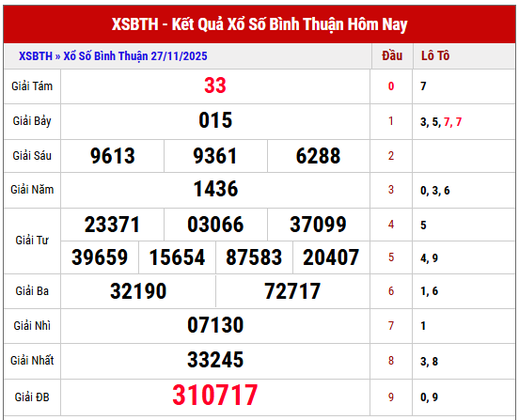The width and height of the screenshot is (519, 420).
Task: Click Đầu row digit 0
Action: [391, 86]
